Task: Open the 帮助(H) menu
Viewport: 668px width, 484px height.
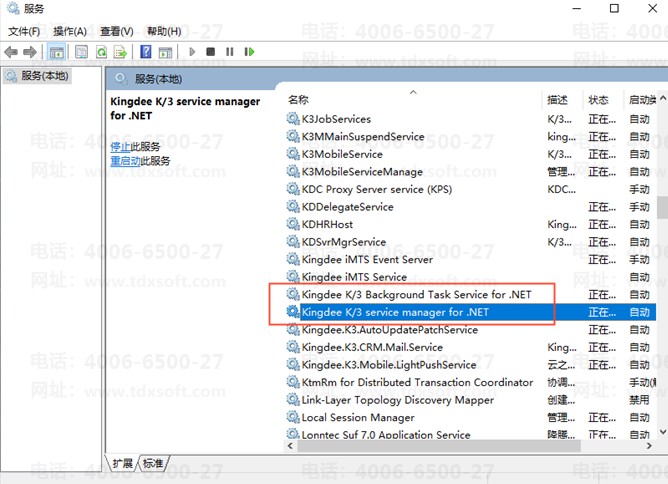Action: tap(164, 31)
